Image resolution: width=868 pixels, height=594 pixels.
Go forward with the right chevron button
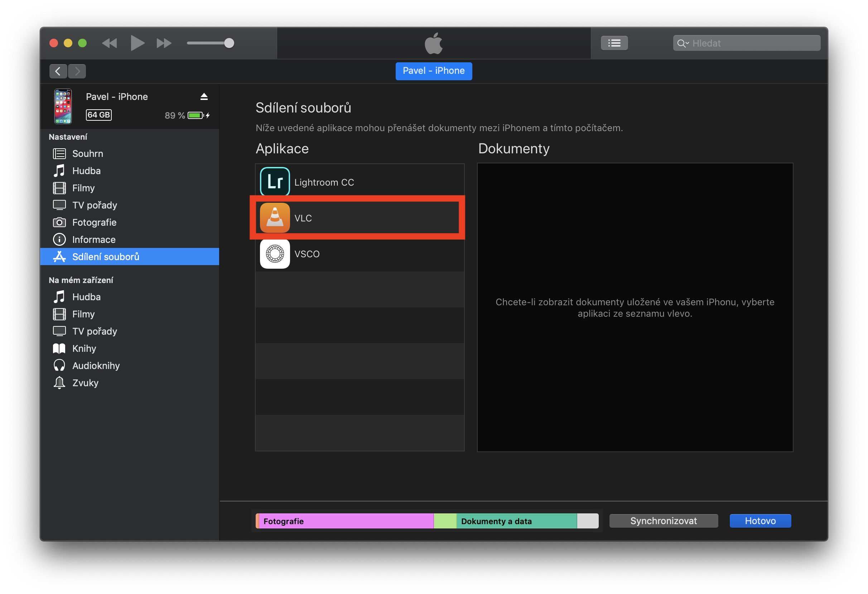77,71
